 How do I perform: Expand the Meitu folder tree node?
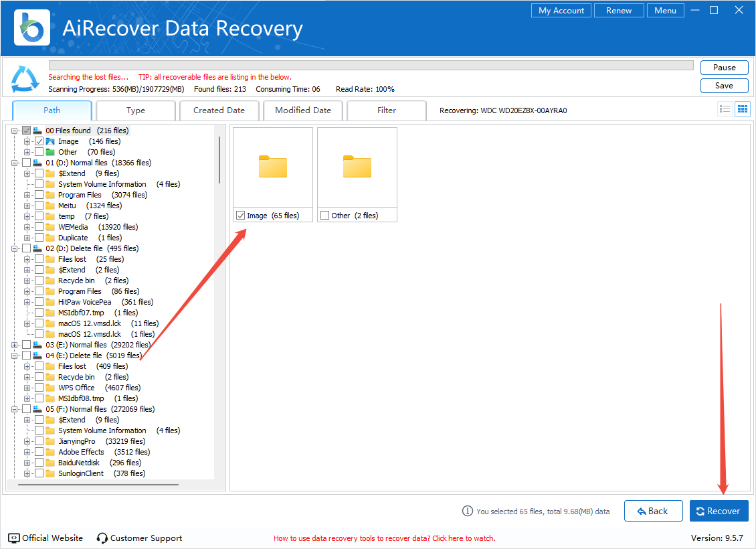(27, 206)
